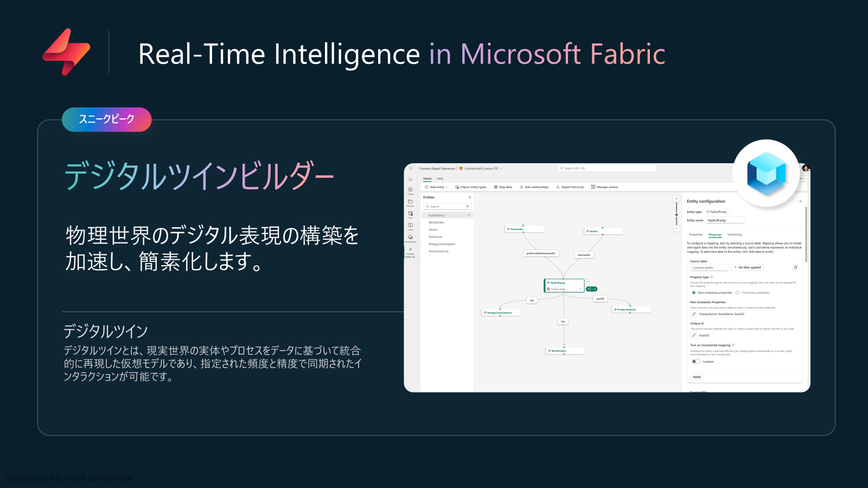The height and width of the screenshot is (488, 868).
Task: Open Create in the left navigation rail
Action: coord(411,190)
